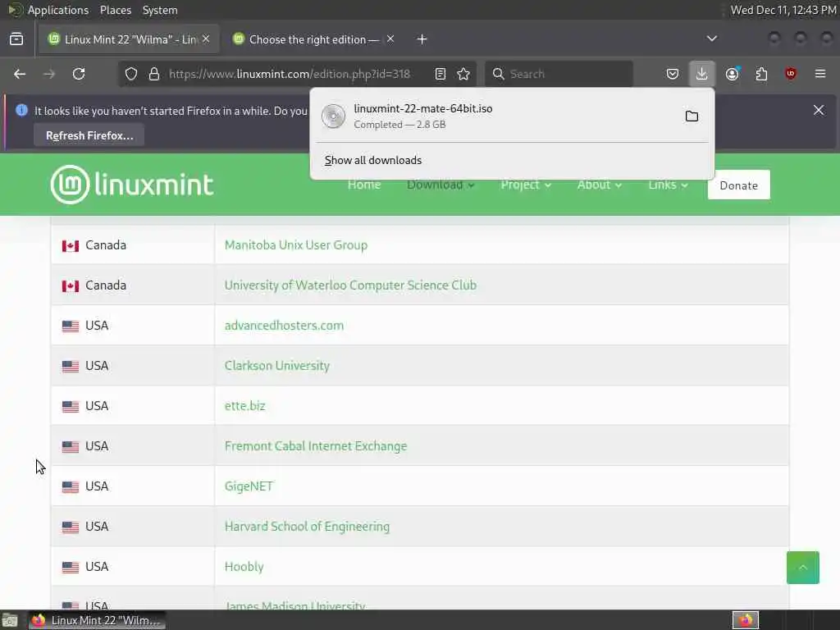This screenshot has height=630, width=840.
Task: Click Show all downloads
Action: tap(373, 160)
